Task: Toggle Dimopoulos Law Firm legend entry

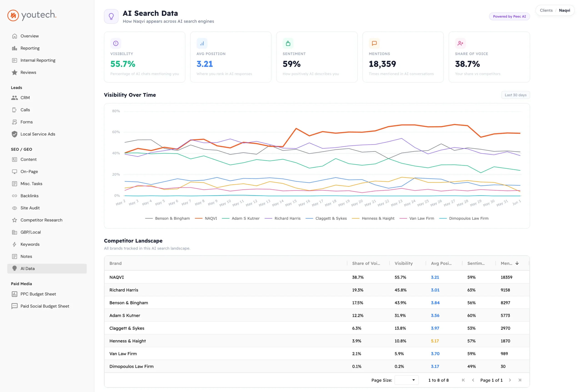Action: (464, 219)
